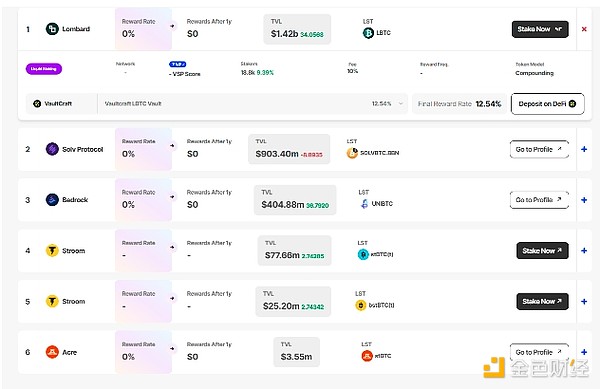Click the LBTC token icon

368,33
